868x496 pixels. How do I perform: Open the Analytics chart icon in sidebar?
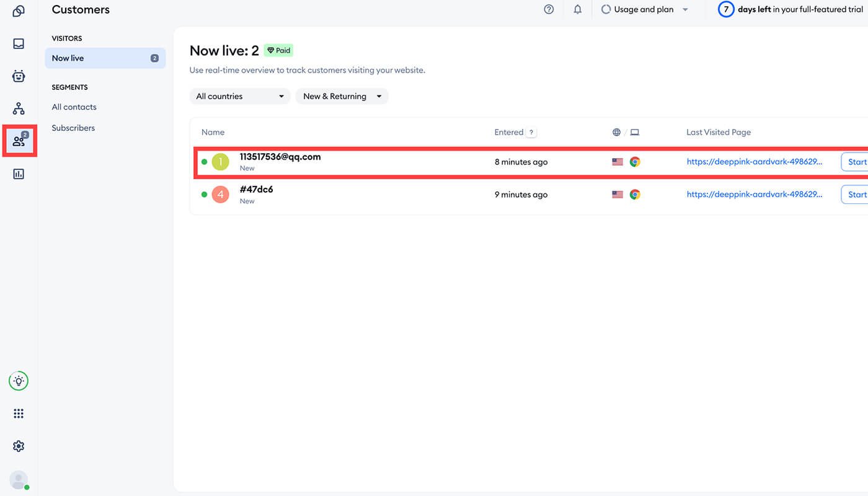(x=19, y=174)
